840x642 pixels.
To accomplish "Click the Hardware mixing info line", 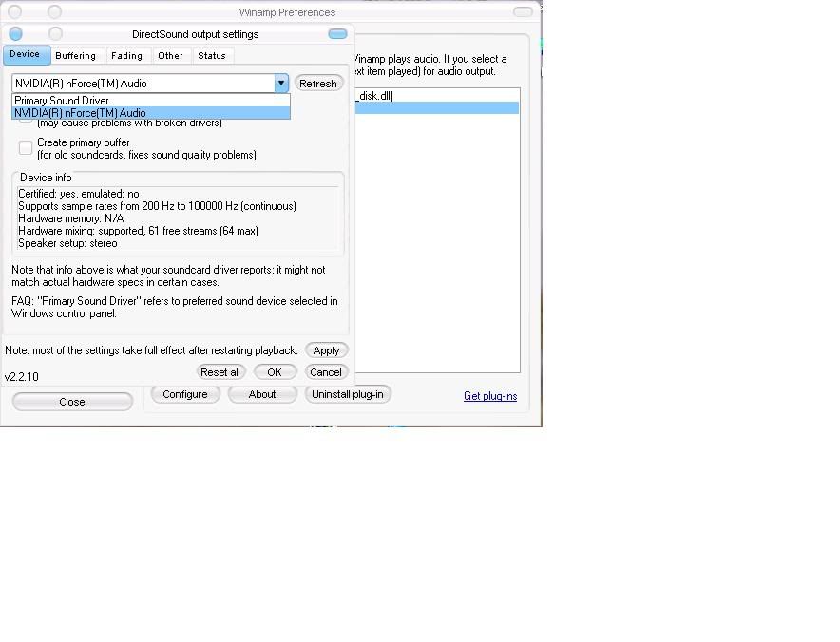I will (138, 231).
